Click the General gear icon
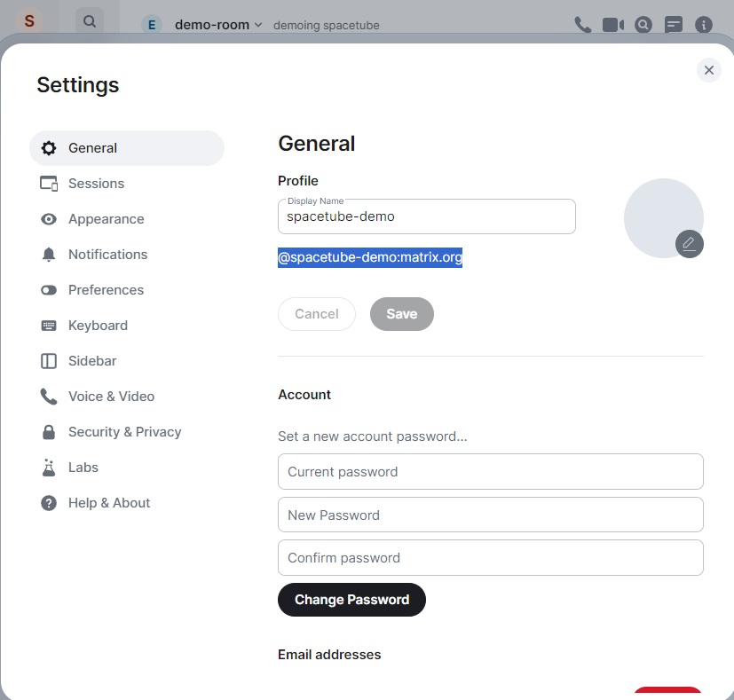 [x=49, y=148]
